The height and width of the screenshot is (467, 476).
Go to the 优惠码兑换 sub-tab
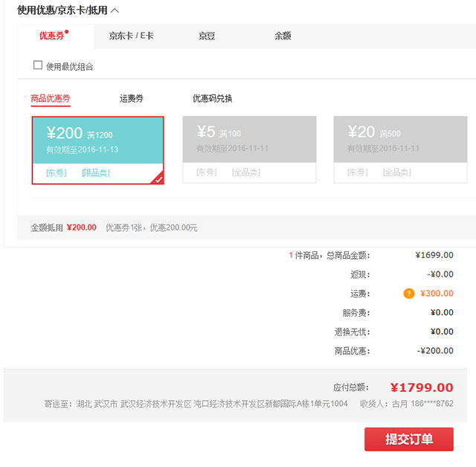[x=213, y=98]
